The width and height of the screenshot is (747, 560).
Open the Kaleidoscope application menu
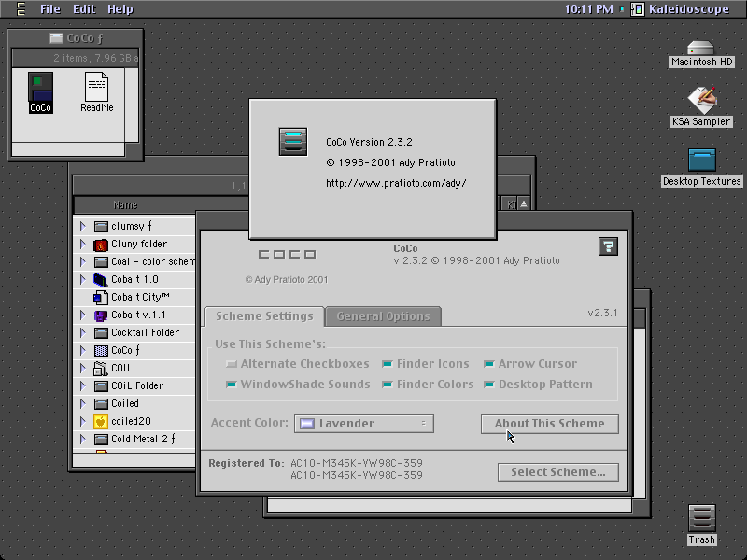tap(681, 9)
